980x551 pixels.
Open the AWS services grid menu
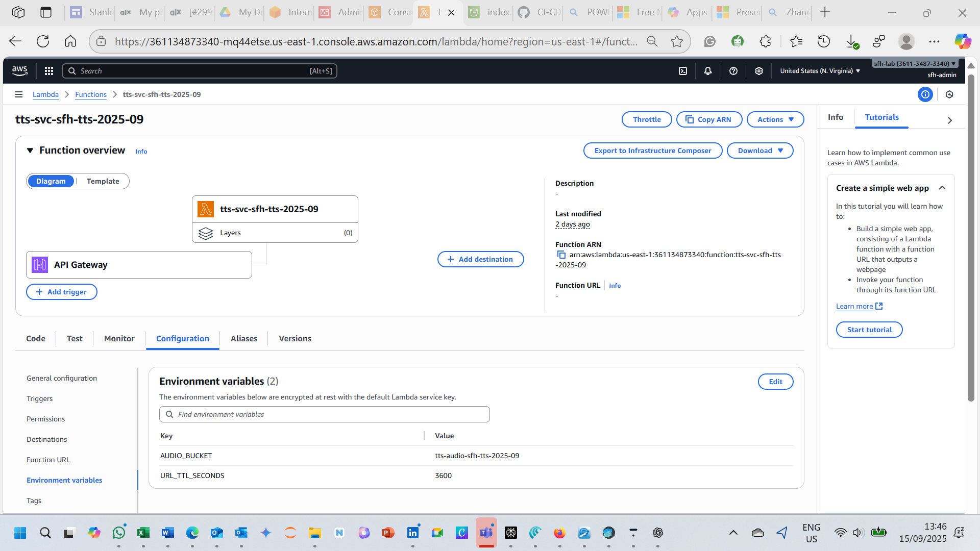coord(49,71)
